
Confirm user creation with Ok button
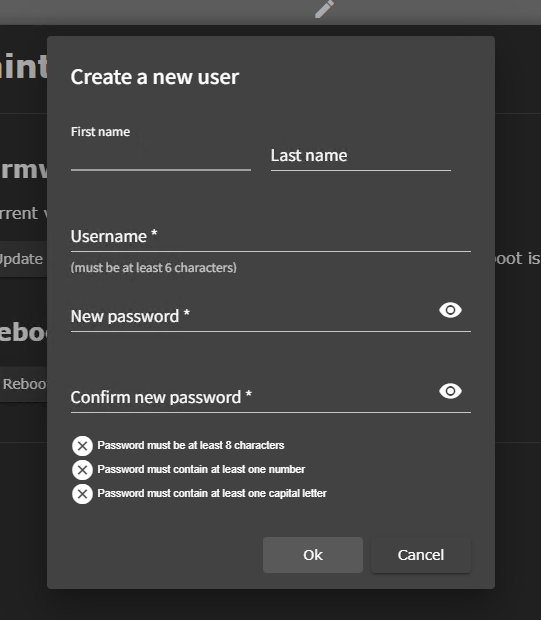coord(313,555)
